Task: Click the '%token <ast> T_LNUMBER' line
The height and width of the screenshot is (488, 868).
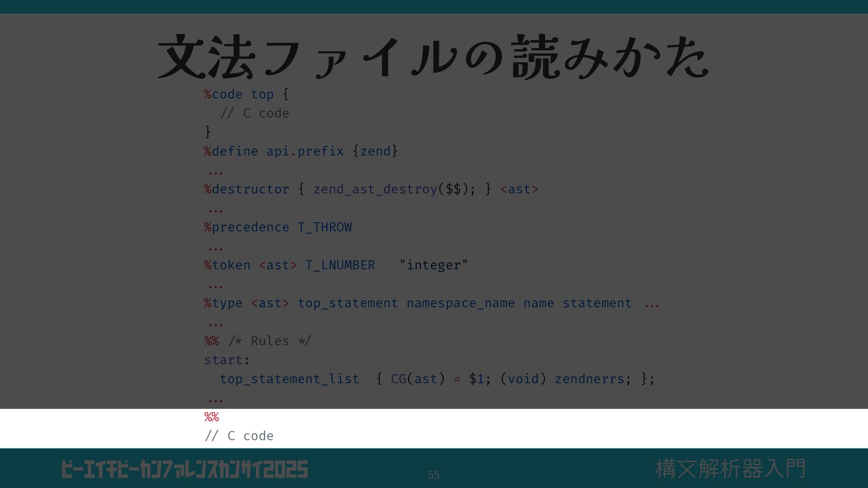Action: pos(290,265)
